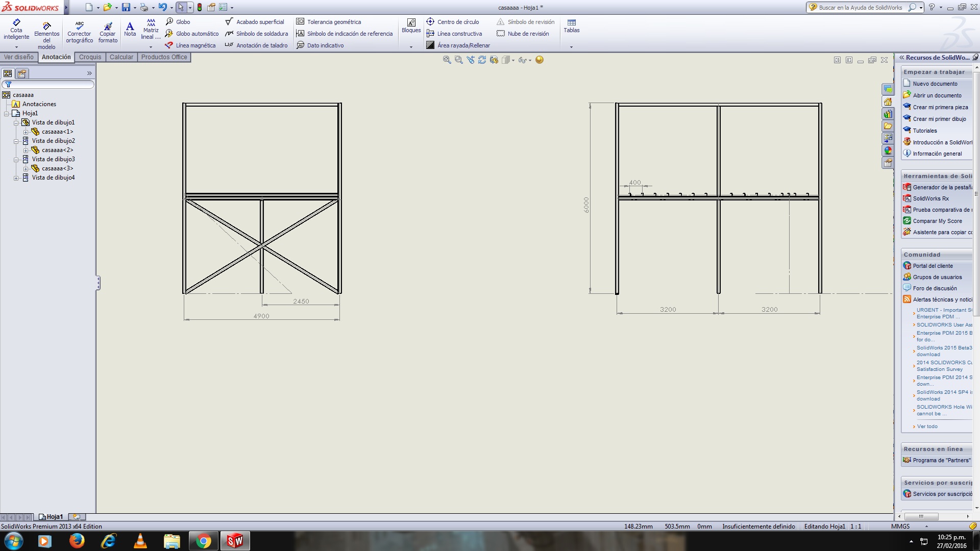Click the Hoja1 sheet tab
This screenshot has height=551, width=980.
click(x=51, y=517)
